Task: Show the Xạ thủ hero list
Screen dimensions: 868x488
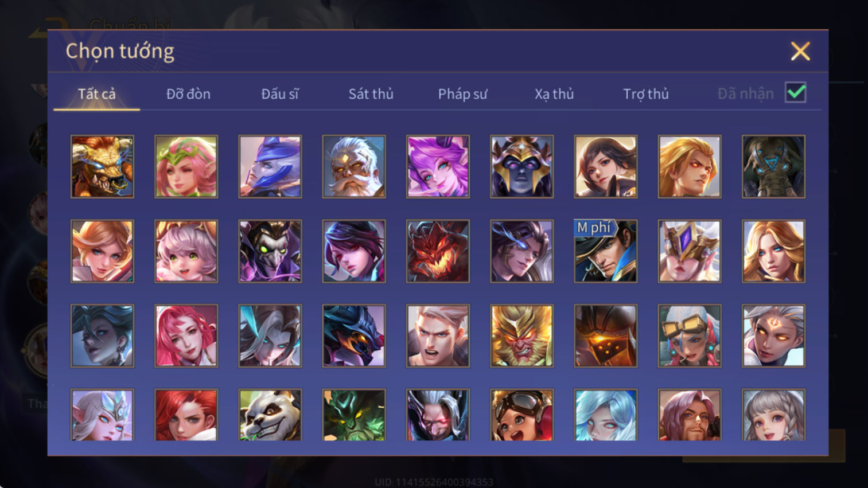Action: pos(554,94)
